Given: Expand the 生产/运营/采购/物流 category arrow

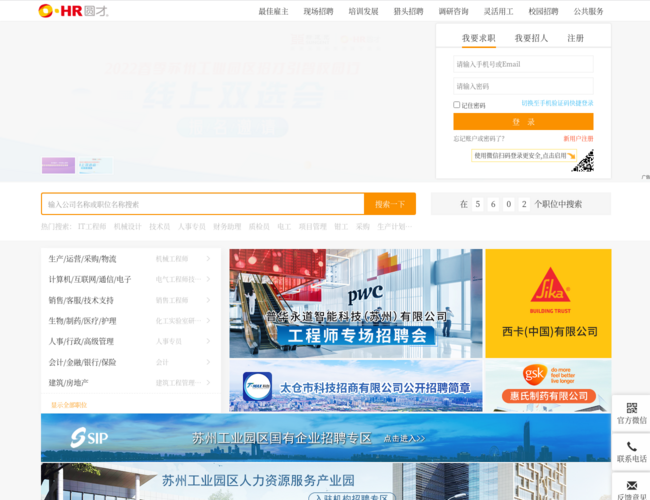Looking at the screenshot, I should [208, 259].
